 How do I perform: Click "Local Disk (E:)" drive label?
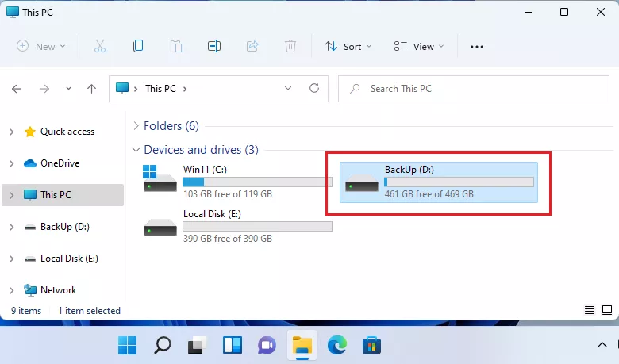click(x=212, y=214)
